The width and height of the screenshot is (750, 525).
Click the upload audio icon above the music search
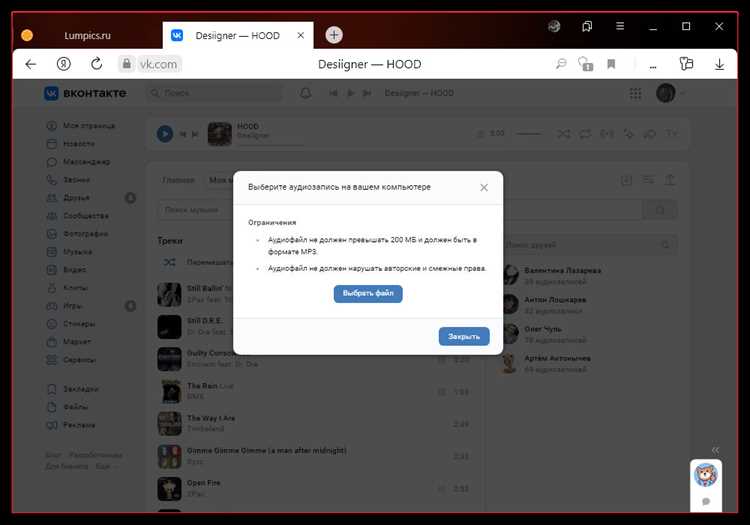pyautogui.click(x=670, y=180)
